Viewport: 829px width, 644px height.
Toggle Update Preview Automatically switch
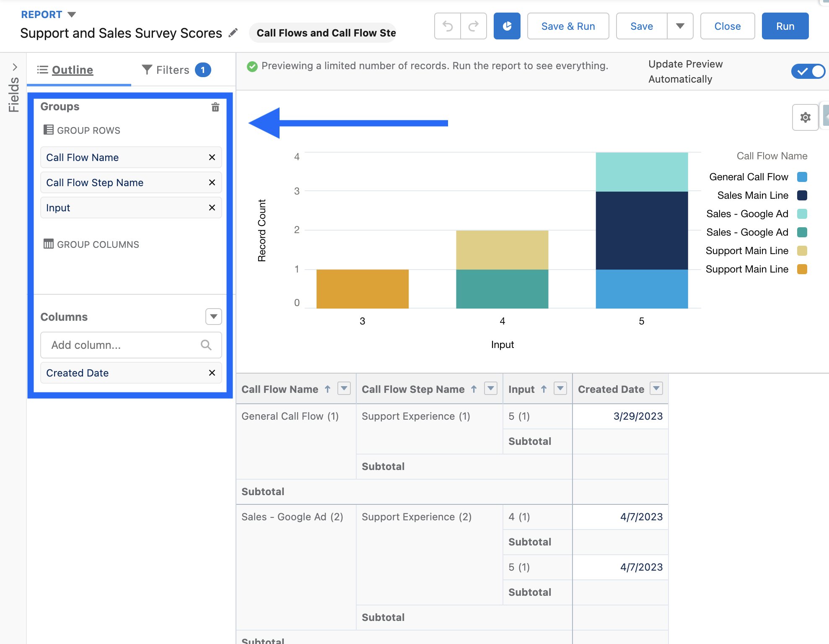click(808, 71)
